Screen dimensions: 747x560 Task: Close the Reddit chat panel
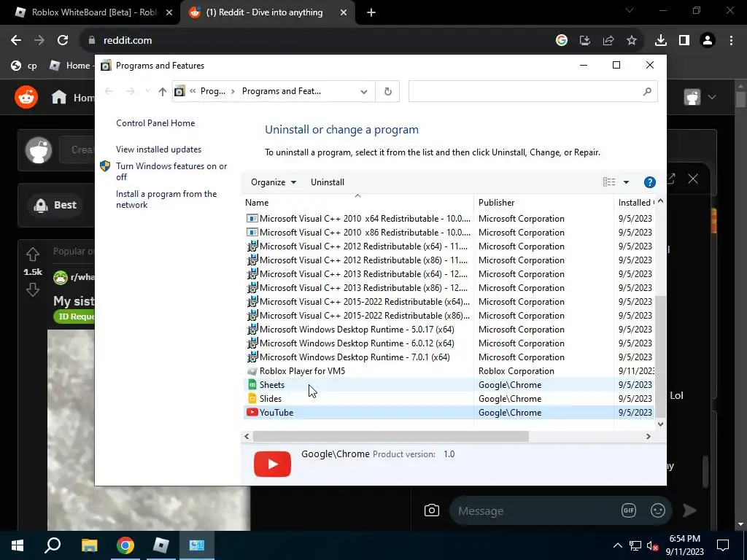click(693, 179)
